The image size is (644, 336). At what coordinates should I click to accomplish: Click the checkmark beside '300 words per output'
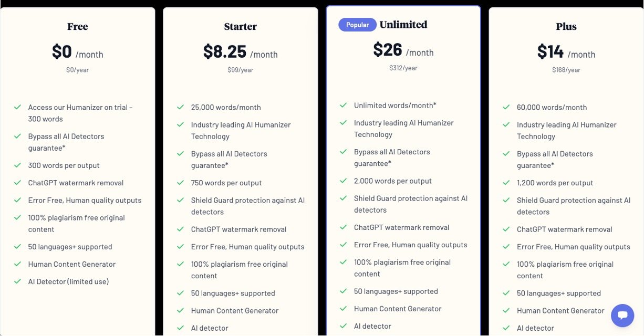click(18, 165)
